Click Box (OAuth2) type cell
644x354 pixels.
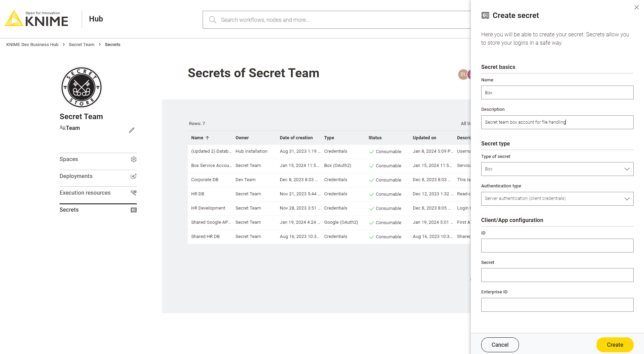tap(338, 166)
